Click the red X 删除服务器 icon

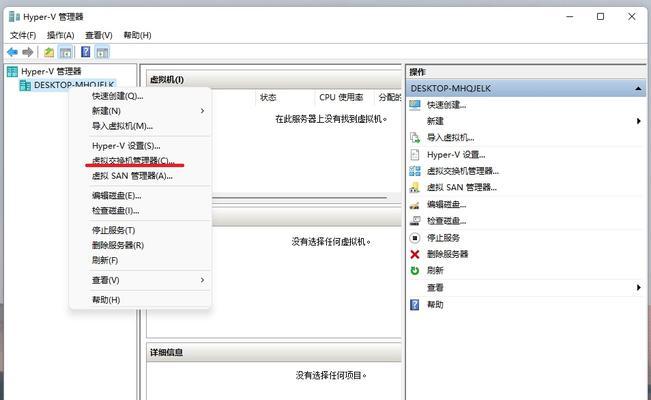coord(415,254)
